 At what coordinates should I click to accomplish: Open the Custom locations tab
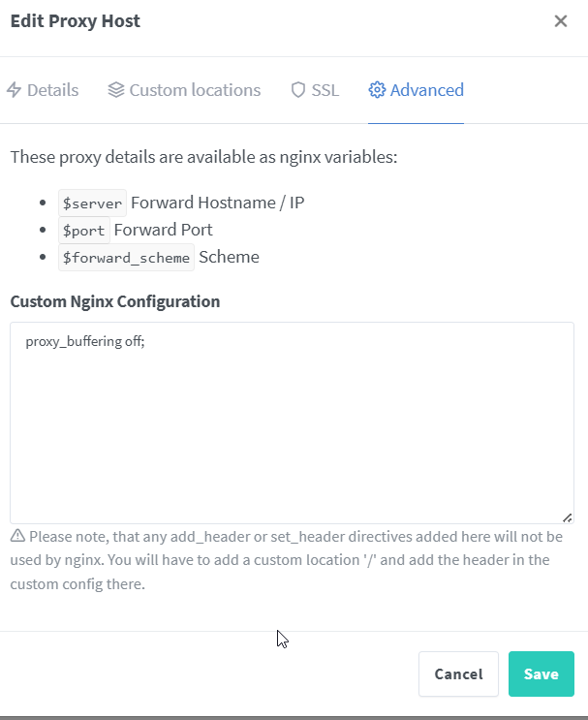195,90
